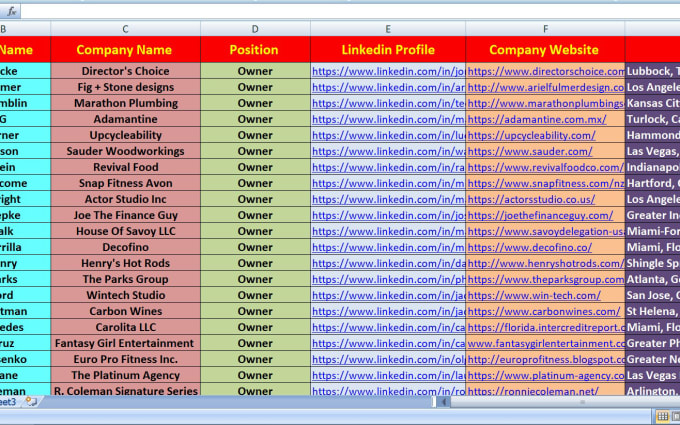Click the fx insert function icon
Viewport: 680px width, 425px height.
pyautogui.click(x=11, y=11)
